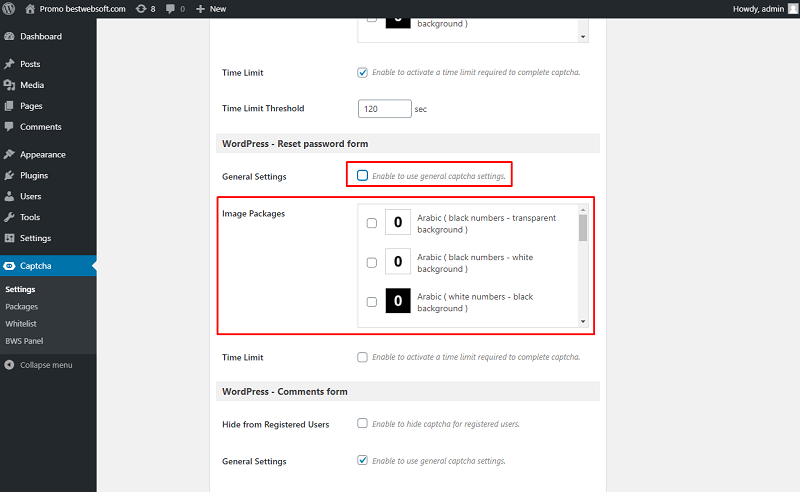
Task: Open the Settings menu label in main sidebar
Action: (36, 238)
